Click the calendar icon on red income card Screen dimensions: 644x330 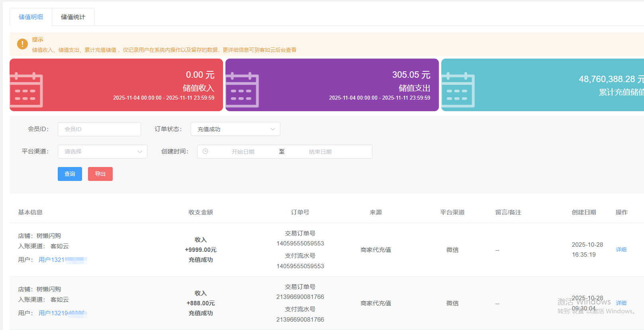(26, 90)
